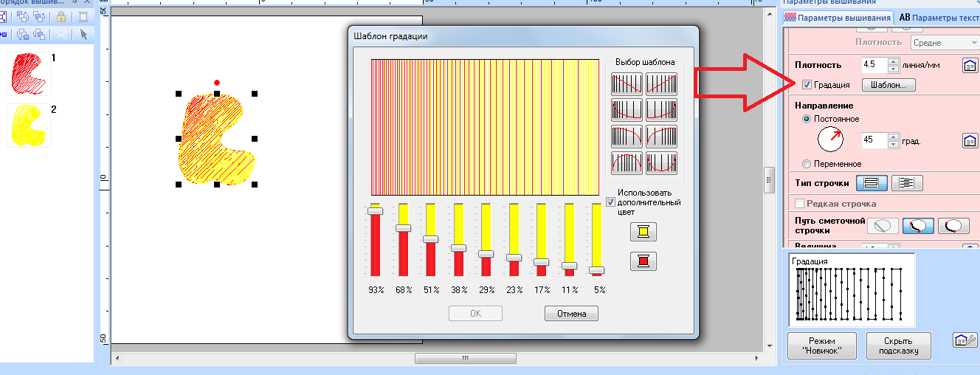Increase the direction angle with up arrow

[893, 136]
